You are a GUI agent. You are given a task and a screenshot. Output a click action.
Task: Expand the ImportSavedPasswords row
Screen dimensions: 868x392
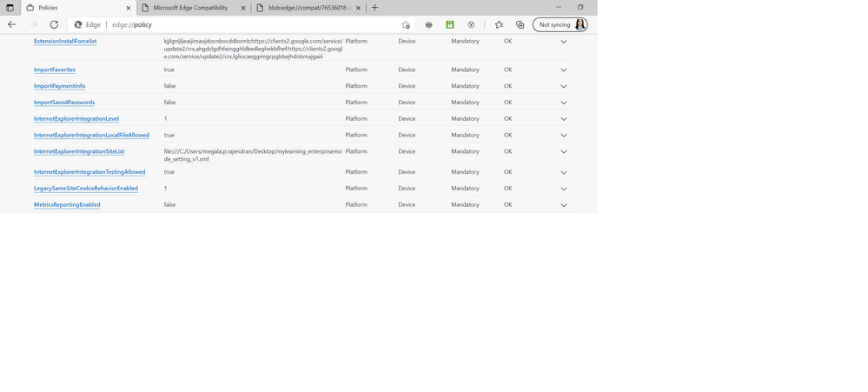564,103
